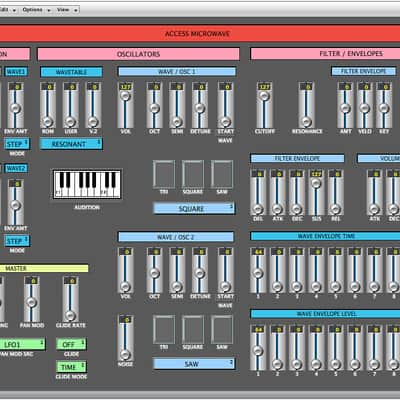Click the filter RESONANCE slider
Screen dimensions: 400x400
click(306, 105)
